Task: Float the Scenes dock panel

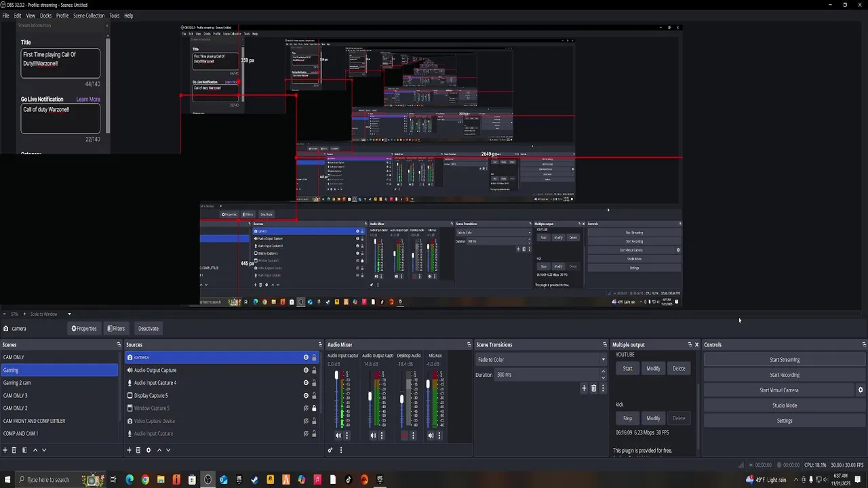Action: click(119, 345)
